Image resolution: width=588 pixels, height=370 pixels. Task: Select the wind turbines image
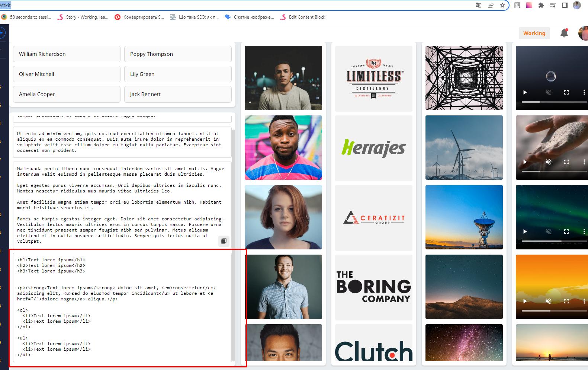click(x=464, y=147)
